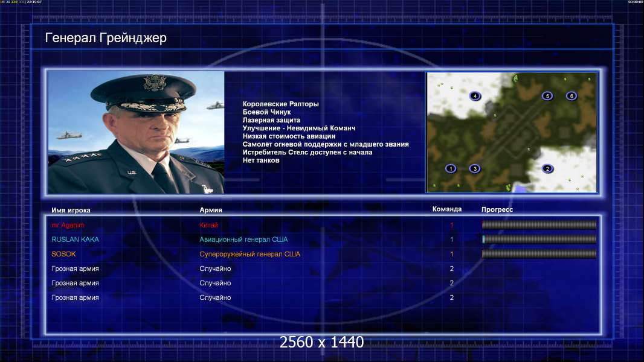Select start position 2 on the minimap
This screenshot has width=644, height=362.
pyautogui.click(x=547, y=168)
